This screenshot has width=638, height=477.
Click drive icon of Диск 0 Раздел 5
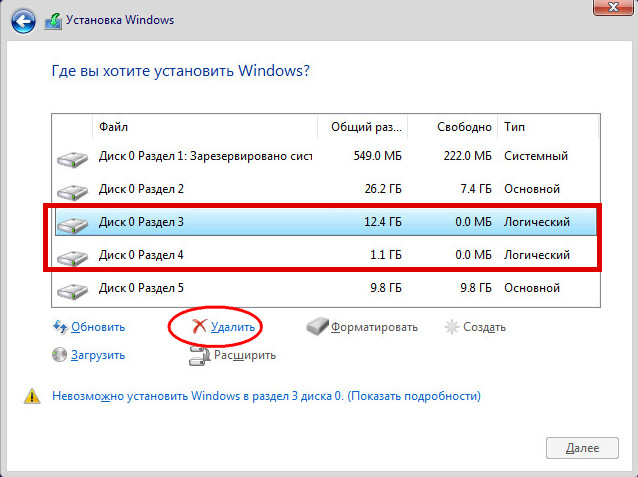coord(72,291)
